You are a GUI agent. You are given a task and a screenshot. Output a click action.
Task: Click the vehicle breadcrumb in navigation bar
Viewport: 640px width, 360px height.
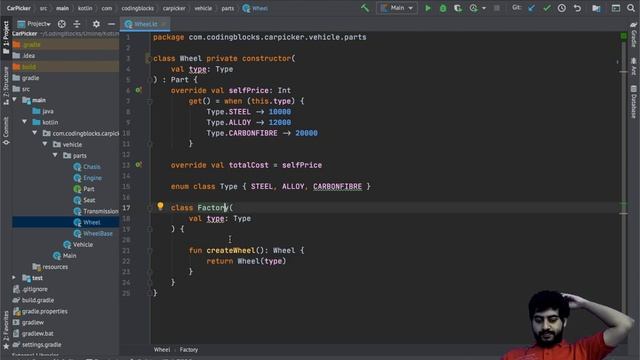[x=203, y=8]
